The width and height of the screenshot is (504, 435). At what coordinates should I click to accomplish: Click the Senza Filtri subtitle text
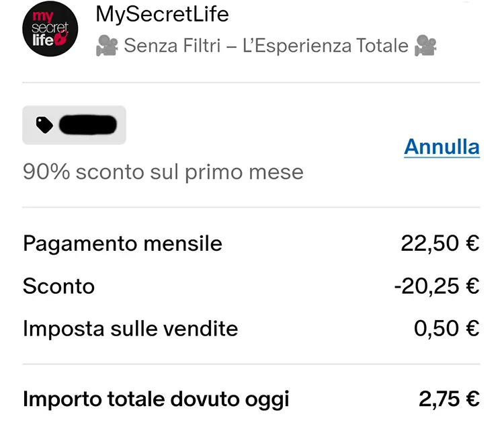(x=266, y=46)
